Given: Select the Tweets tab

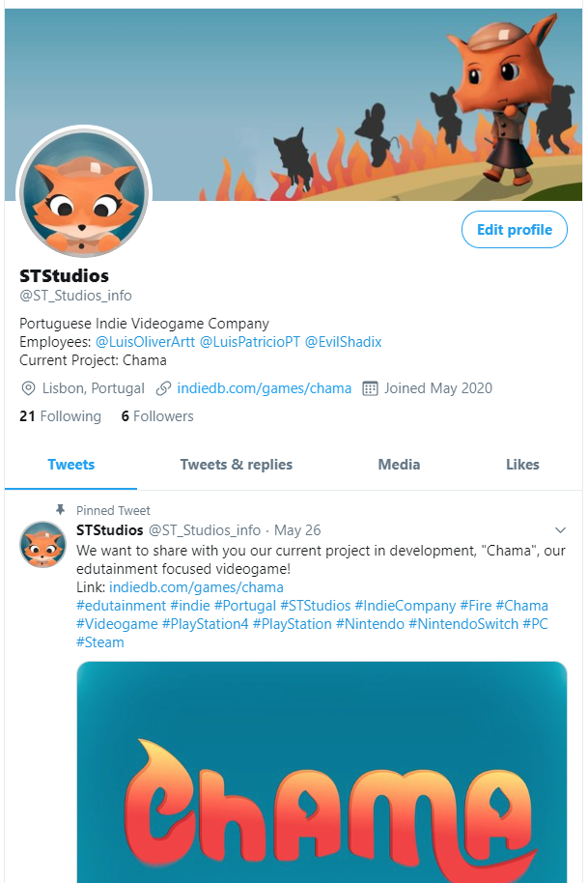Looking at the screenshot, I should [70, 465].
